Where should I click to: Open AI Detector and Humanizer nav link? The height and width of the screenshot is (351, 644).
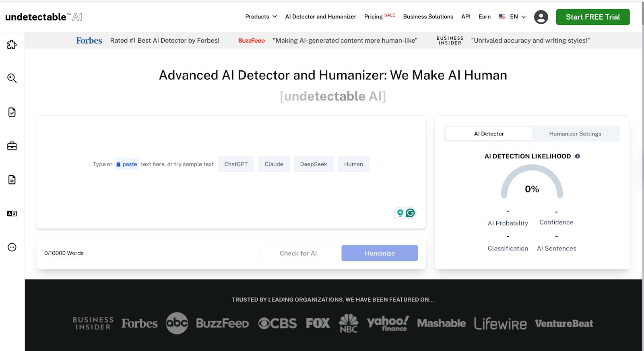320,16
